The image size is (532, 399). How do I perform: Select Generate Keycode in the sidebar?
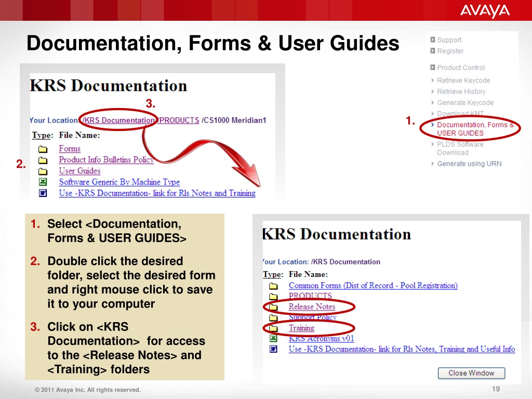pos(465,102)
